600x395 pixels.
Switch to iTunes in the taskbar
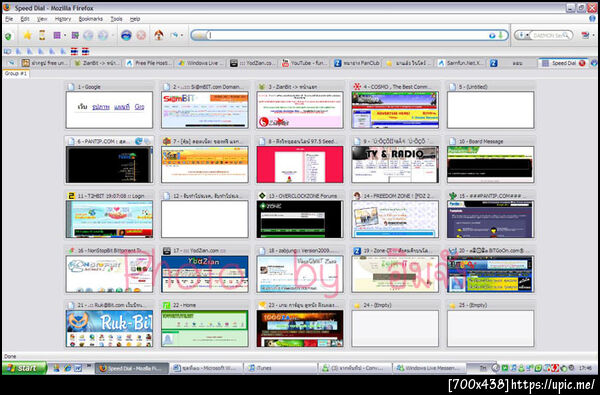pos(280,368)
